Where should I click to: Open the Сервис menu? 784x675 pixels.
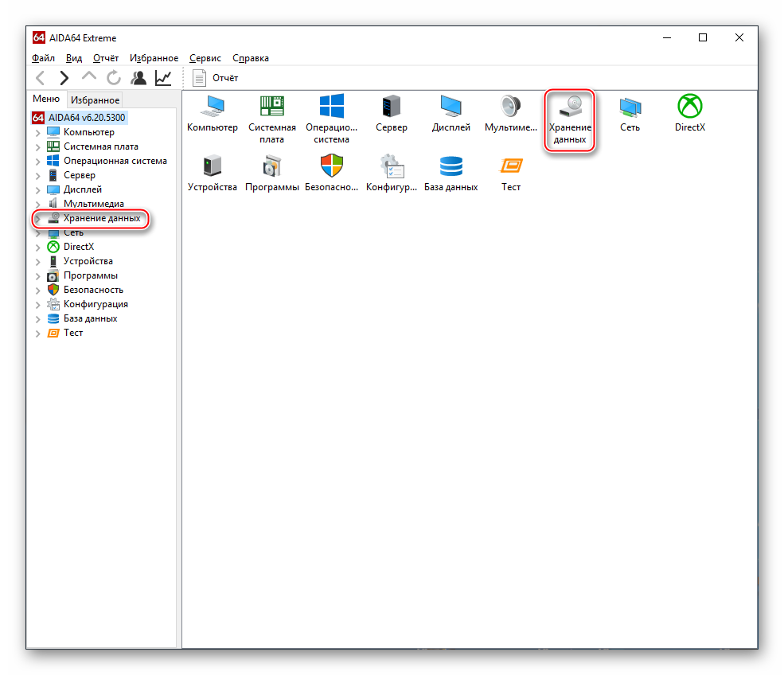point(205,58)
